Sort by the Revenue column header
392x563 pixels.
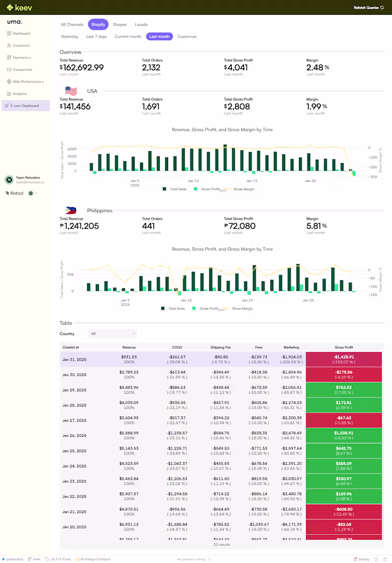pos(129,347)
